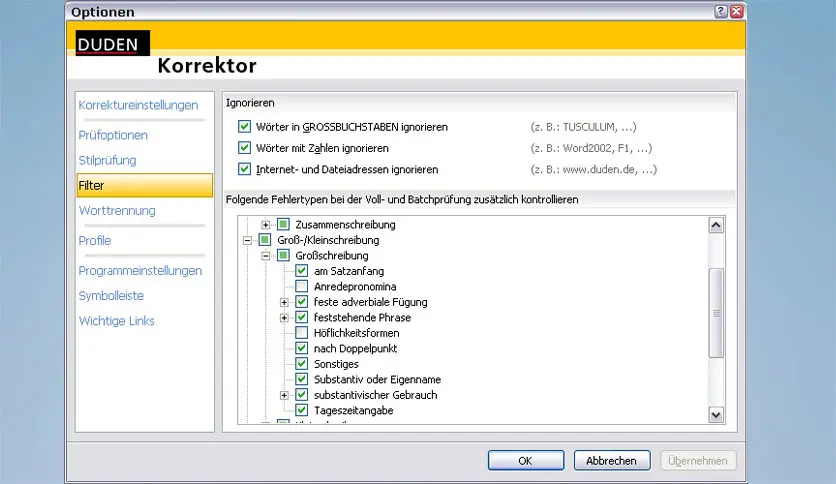The height and width of the screenshot is (484, 836).
Task: Select 'am Satzanfang' tree label
Action: pyautogui.click(x=349, y=271)
